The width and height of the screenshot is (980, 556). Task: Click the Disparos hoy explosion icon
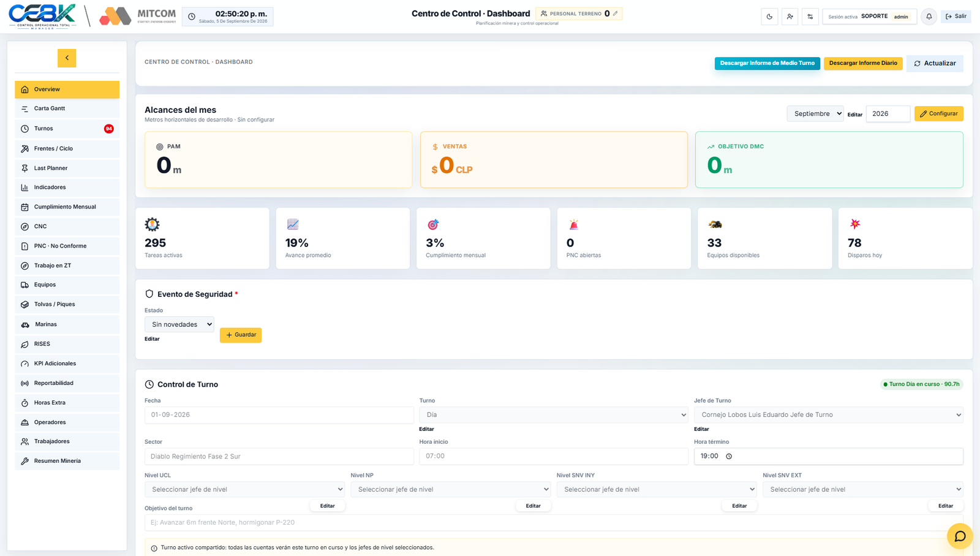[x=855, y=224]
